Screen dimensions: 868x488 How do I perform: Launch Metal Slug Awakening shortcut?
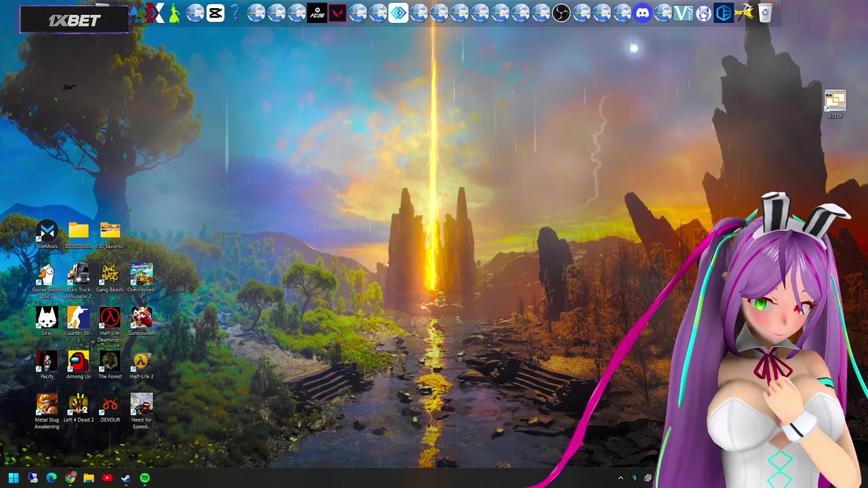[x=47, y=411]
